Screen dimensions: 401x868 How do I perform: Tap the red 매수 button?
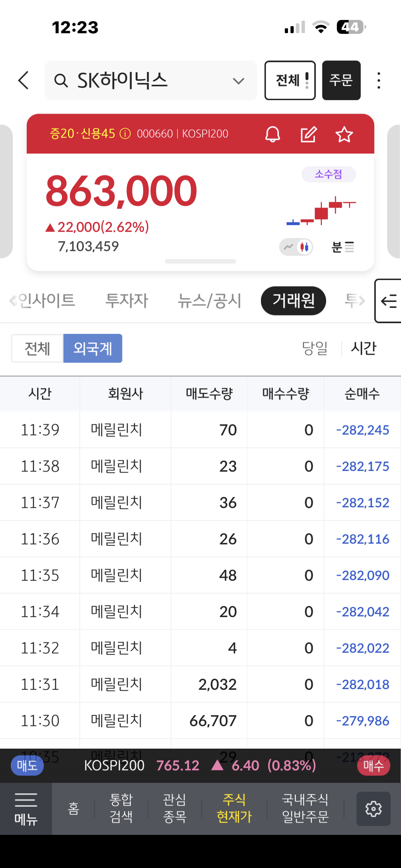point(373,765)
